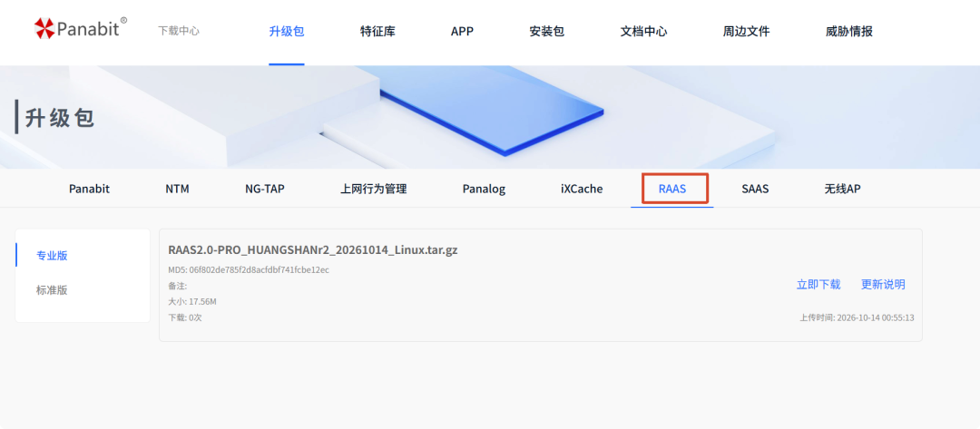Click the 升级包 banner heading
980x429 pixels.
59,117
